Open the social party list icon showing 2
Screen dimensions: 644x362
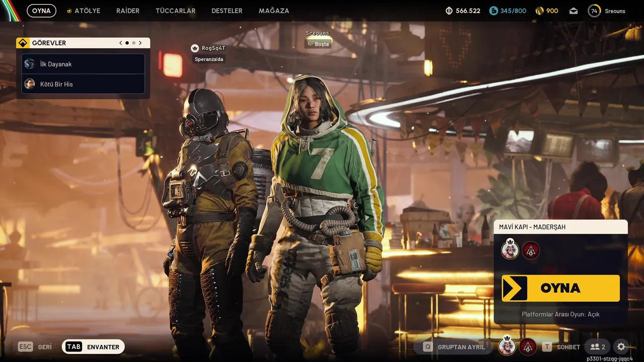coord(598,347)
